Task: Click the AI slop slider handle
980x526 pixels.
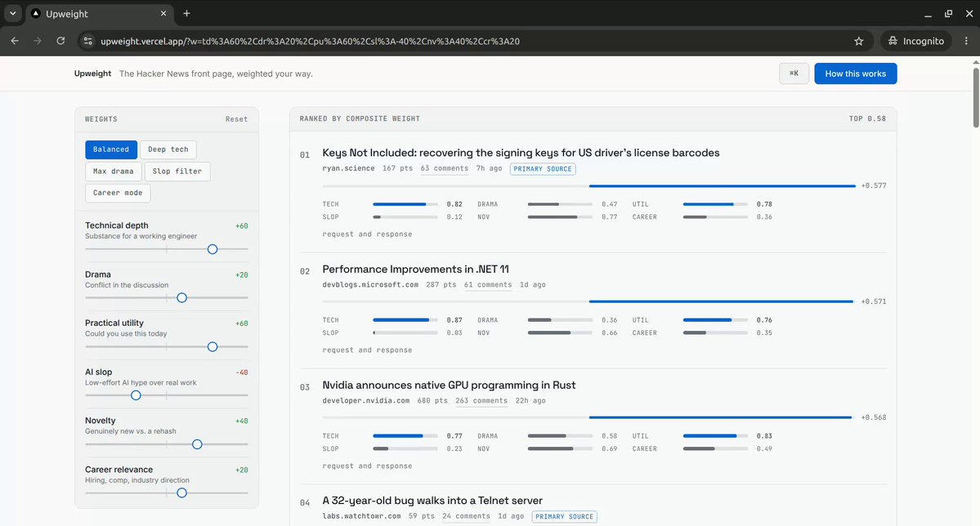Action: (x=136, y=395)
